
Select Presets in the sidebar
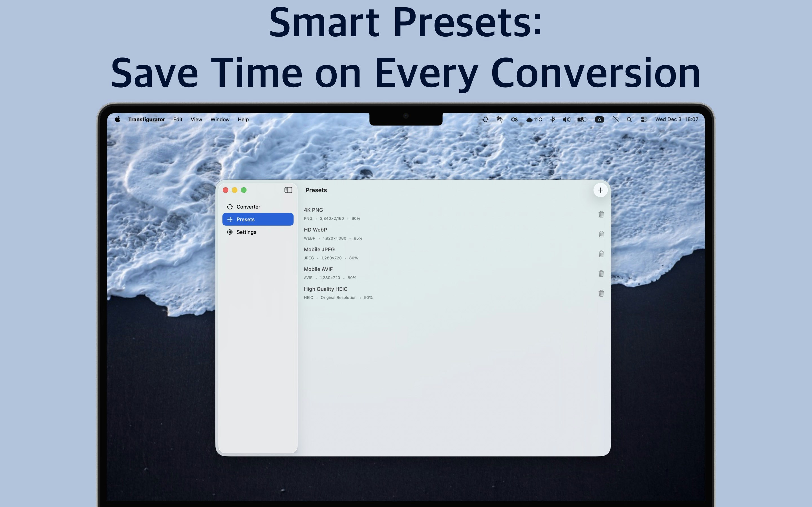[x=258, y=219]
